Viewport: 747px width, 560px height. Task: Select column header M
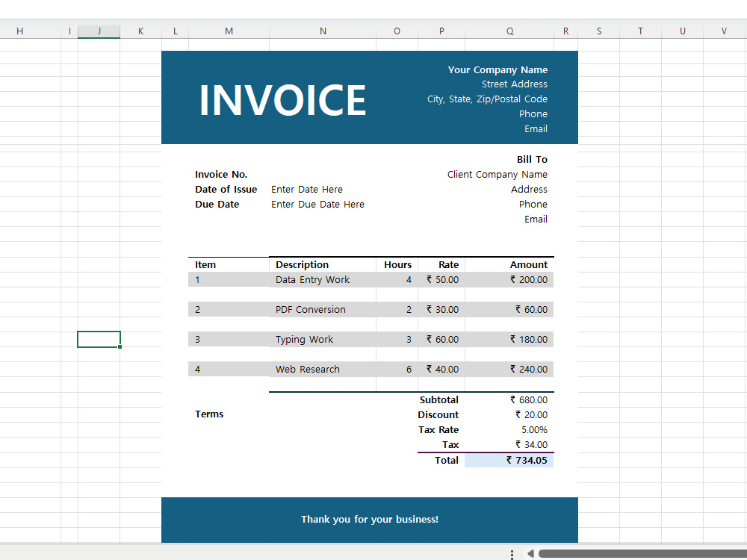[x=229, y=31]
